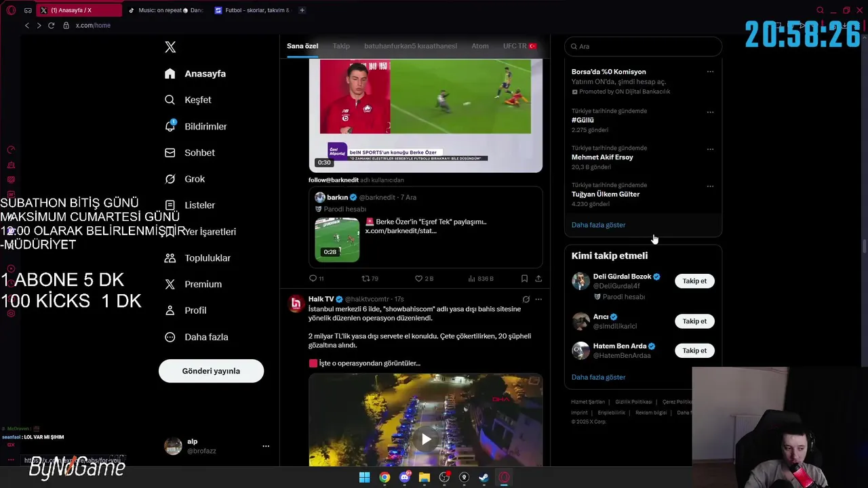This screenshot has width=868, height=488.
Task: Switch to Atom tab
Action: 480,46
